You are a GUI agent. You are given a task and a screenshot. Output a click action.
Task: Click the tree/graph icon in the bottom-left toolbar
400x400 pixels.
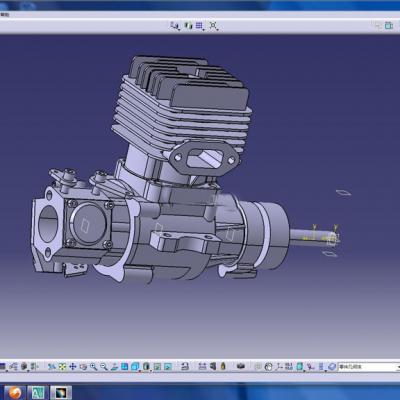pos(13,367)
